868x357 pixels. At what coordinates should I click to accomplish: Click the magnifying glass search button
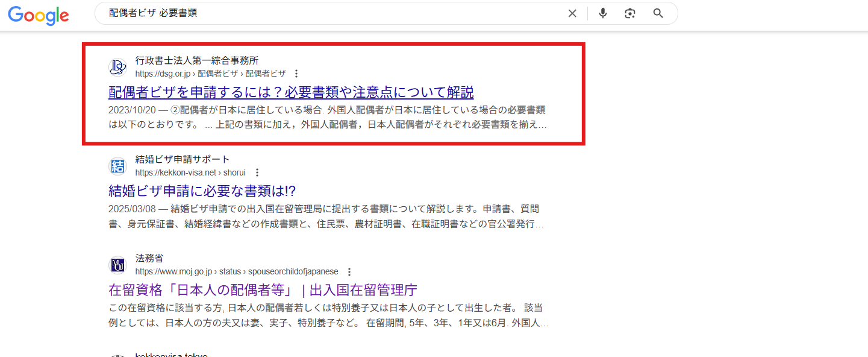click(x=658, y=13)
